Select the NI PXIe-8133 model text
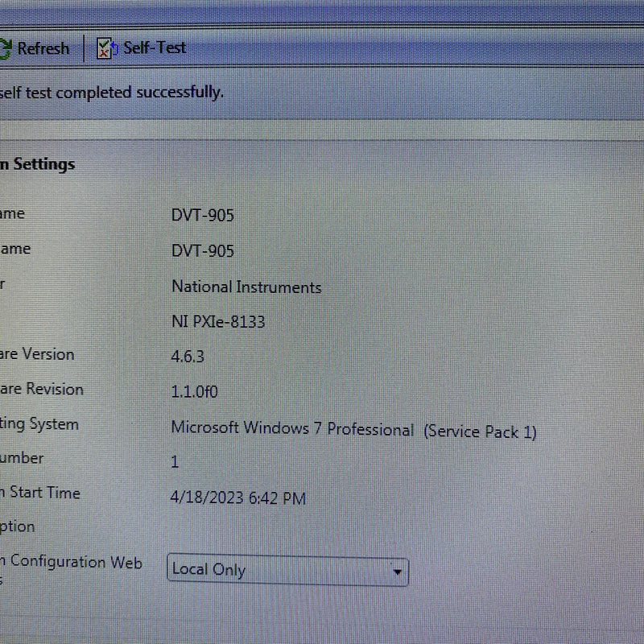The height and width of the screenshot is (644, 644). pos(220,321)
